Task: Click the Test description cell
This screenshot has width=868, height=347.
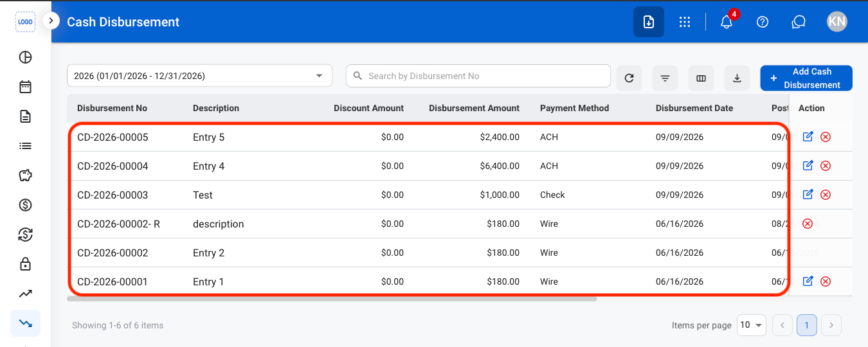Action: pos(203,195)
